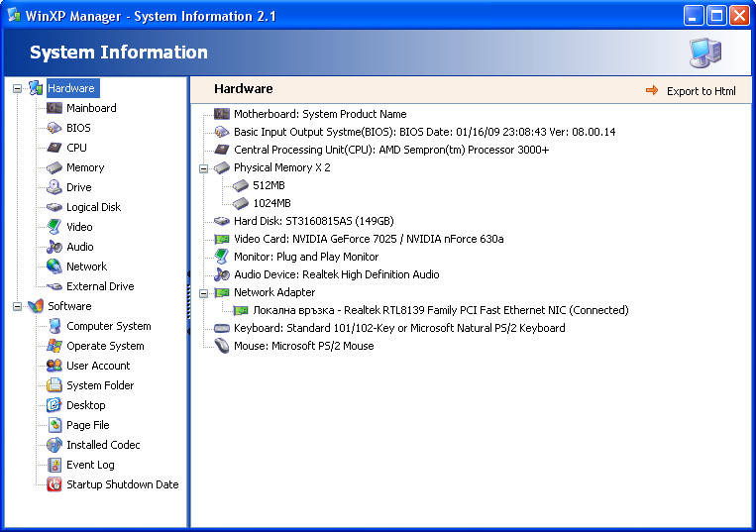Click the Event Log icon
This screenshot has width=756, height=532.
[54, 465]
